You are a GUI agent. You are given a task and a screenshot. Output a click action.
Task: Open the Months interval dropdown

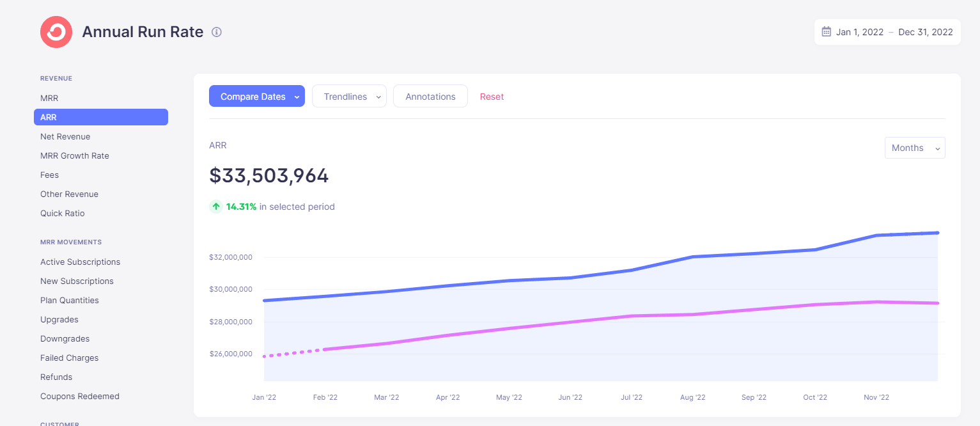(914, 148)
